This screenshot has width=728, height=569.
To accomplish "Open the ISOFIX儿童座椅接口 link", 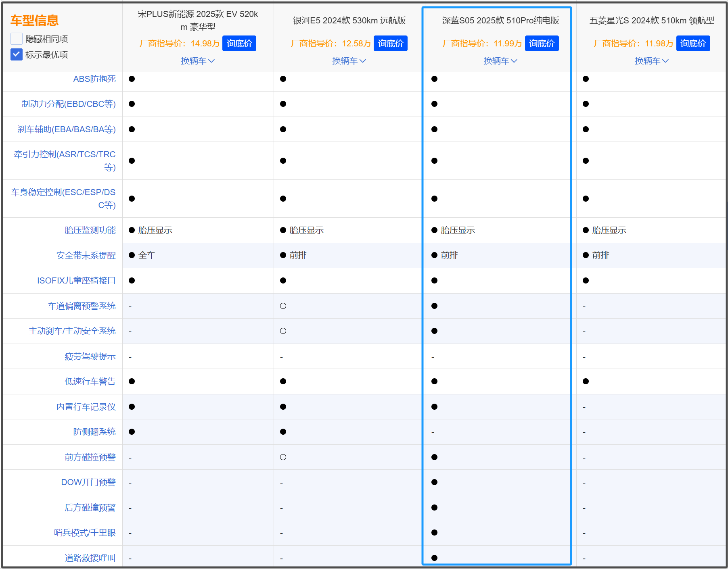I will tap(76, 281).
